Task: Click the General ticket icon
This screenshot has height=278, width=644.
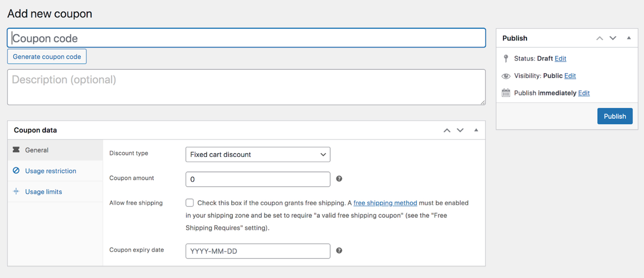Action: click(16, 150)
